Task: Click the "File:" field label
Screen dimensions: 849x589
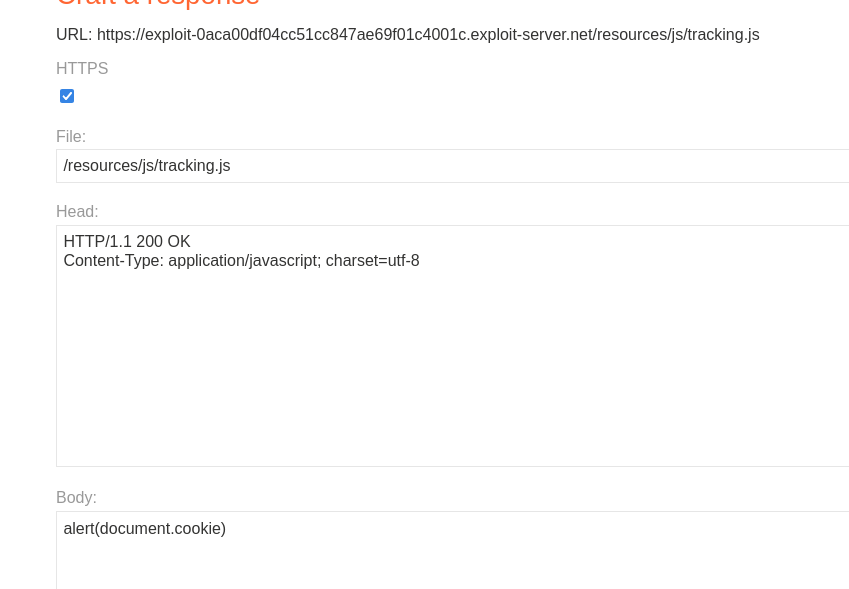Action: coord(71,137)
